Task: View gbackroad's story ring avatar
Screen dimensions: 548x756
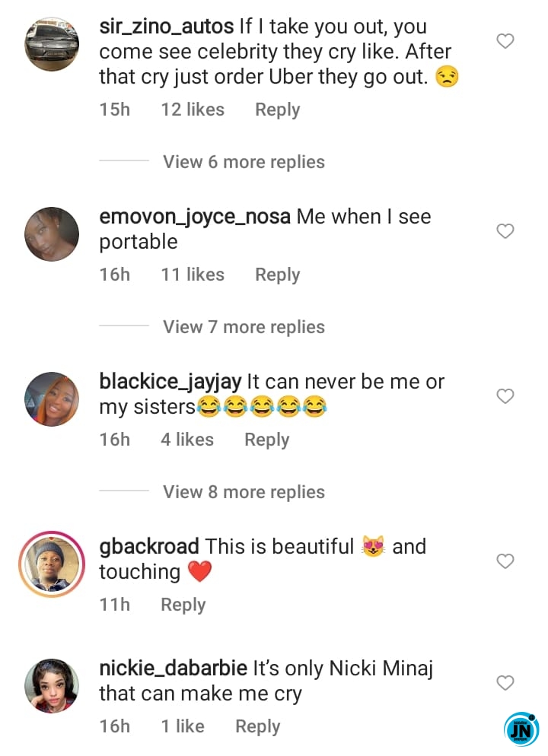Action: click(52, 564)
